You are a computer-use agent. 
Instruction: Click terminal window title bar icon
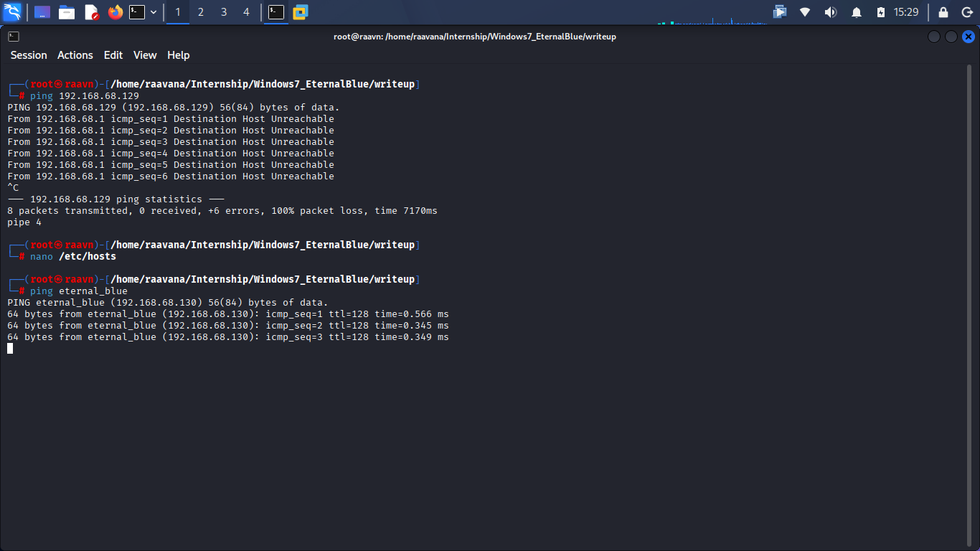point(14,37)
